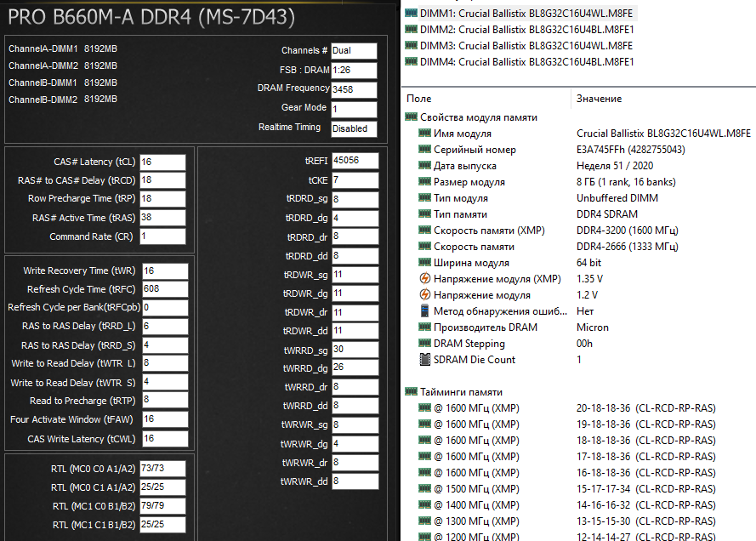Click the Row Precharge Time (tRP) field
The width and height of the screenshot is (756, 541).
162,199
